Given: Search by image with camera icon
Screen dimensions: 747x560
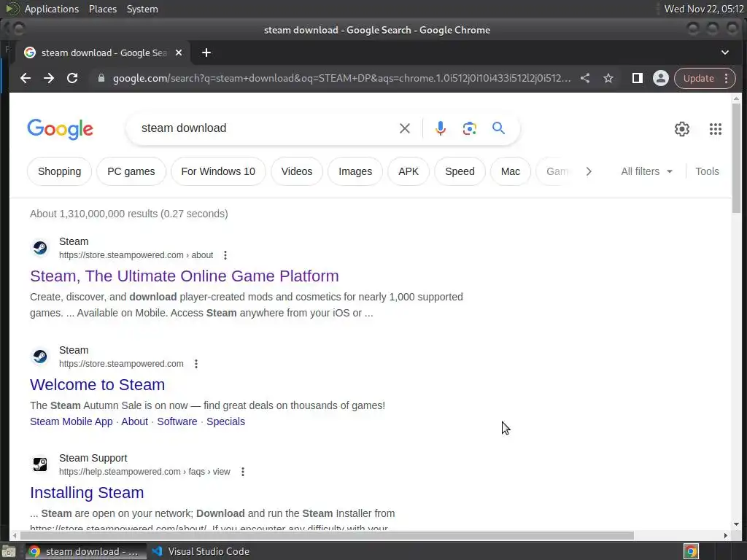Looking at the screenshot, I should 469,128.
